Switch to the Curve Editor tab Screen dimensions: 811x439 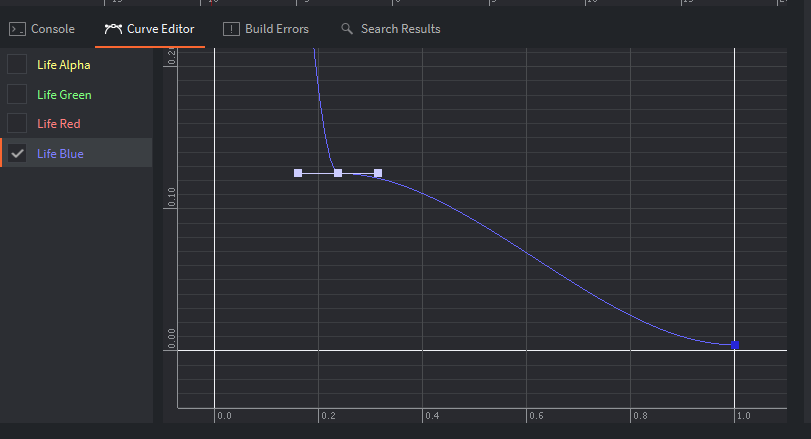[149, 29]
